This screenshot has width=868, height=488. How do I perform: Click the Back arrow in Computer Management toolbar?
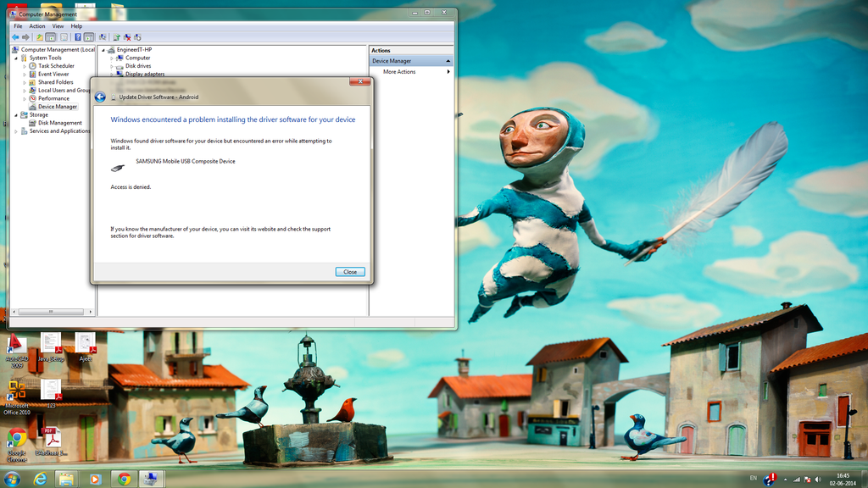point(15,37)
